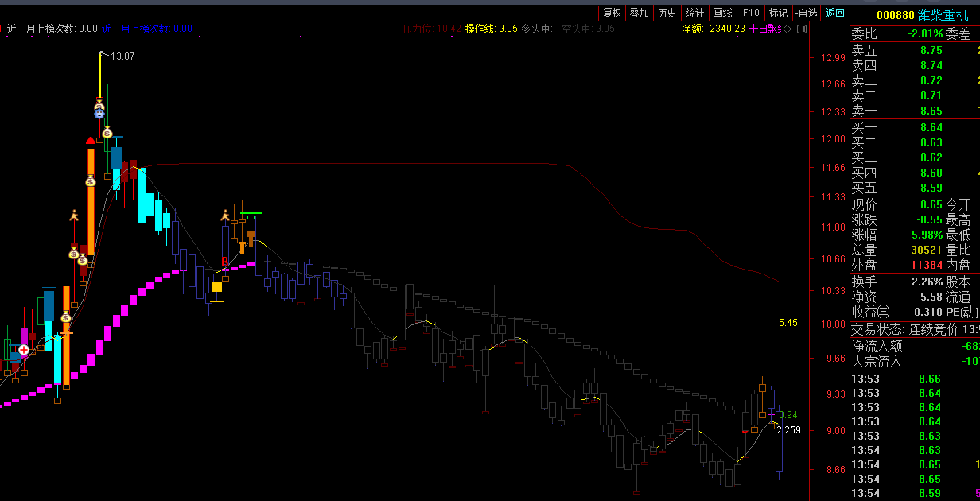Click the 净资 5.58 value
The width and height of the screenshot is (980, 501).
pyautogui.click(x=931, y=297)
